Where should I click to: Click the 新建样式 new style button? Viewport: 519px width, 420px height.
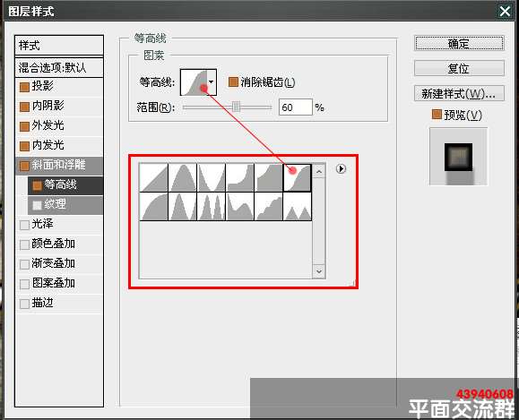coord(459,94)
